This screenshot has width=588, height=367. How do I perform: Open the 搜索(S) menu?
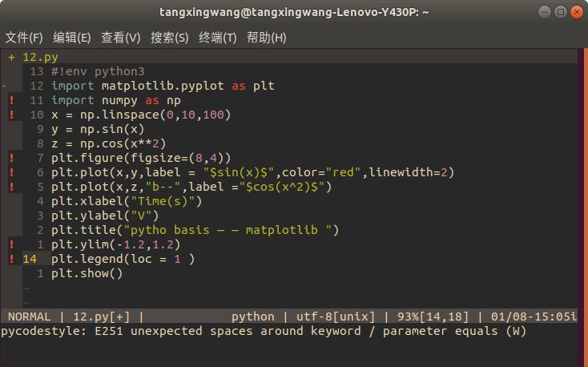(x=170, y=38)
